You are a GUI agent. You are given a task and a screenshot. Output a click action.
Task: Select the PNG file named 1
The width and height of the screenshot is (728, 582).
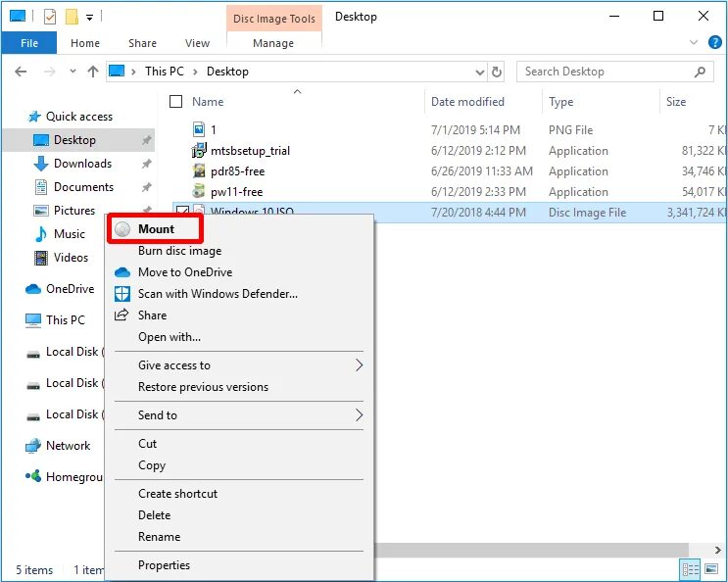pyautogui.click(x=213, y=130)
